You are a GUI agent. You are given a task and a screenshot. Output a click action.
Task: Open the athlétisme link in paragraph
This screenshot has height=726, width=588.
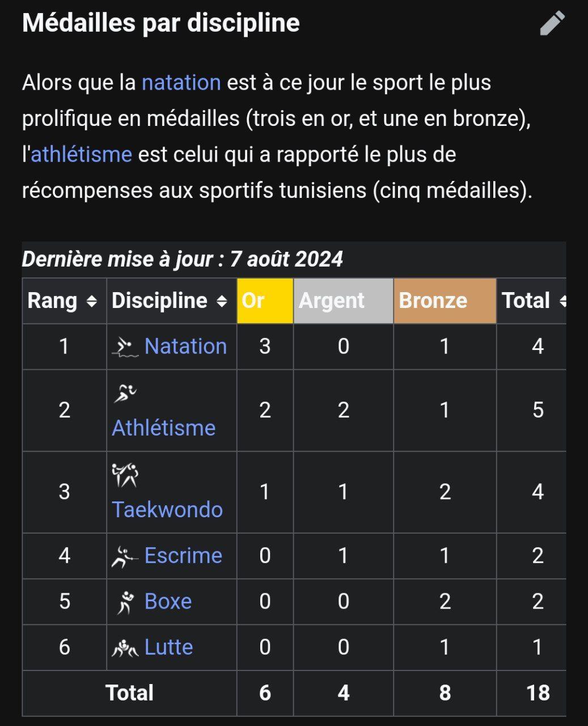81,154
